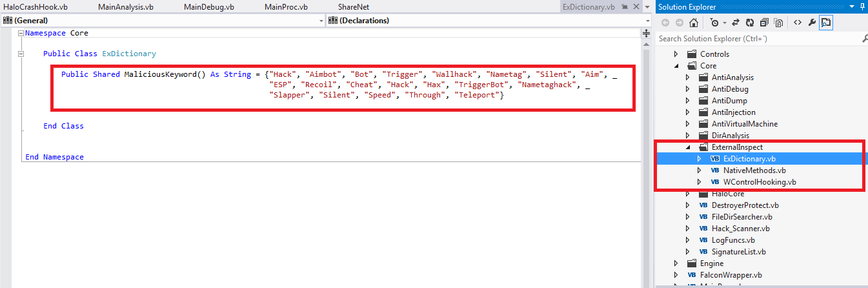Expand the AntiAnalysis folder
Image resolution: width=868 pixels, height=288 pixels.
pyautogui.click(x=688, y=77)
